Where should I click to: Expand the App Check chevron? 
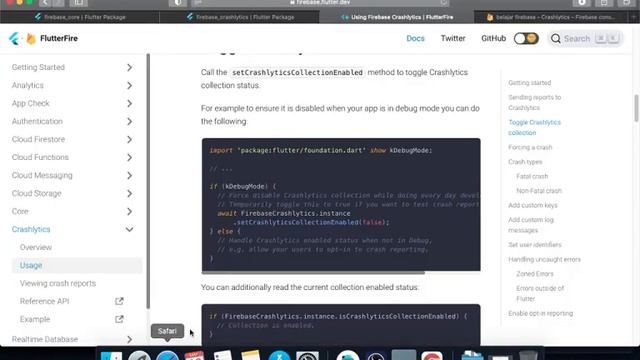click(129, 103)
